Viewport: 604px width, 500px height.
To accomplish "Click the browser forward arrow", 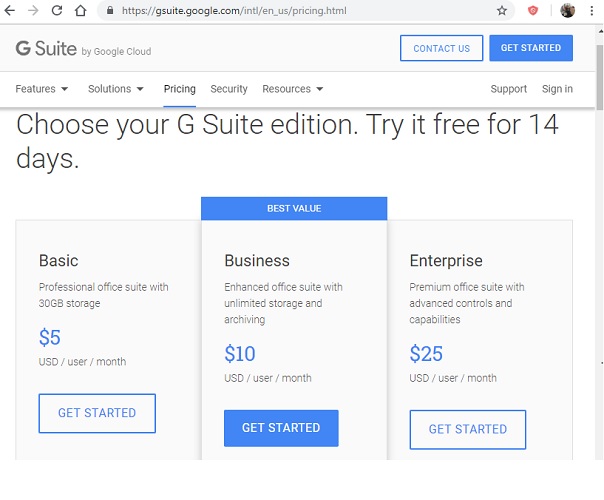I will [33, 10].
